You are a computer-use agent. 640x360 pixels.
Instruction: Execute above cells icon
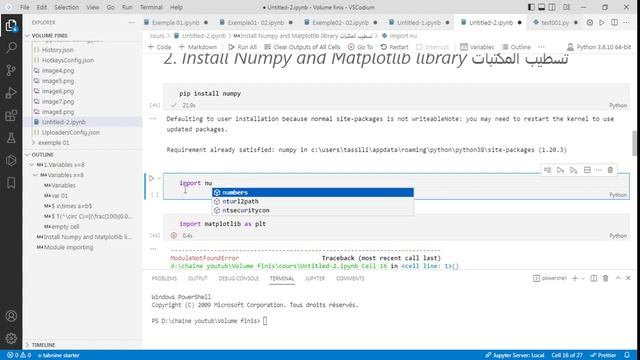pyautogui.click(x=560, y=170)
